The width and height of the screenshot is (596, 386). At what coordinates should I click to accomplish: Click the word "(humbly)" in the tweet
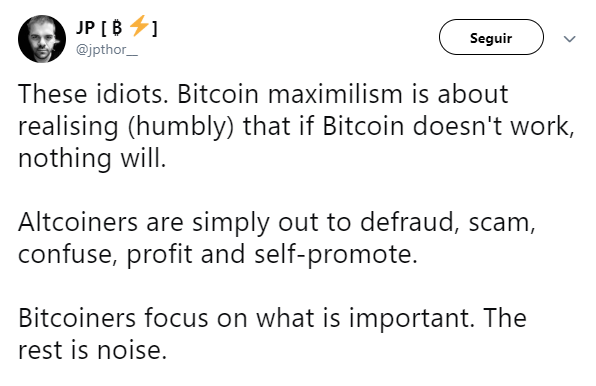tap(181, 127)
